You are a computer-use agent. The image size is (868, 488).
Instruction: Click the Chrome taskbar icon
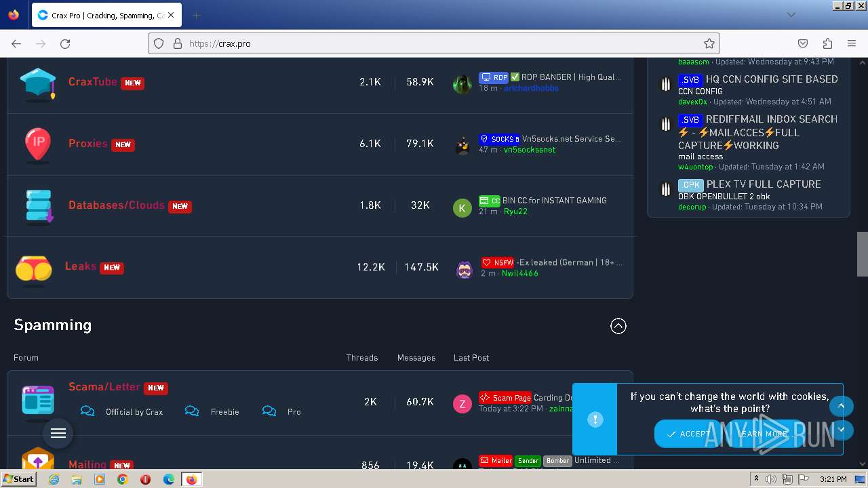[x=123, y=479]
